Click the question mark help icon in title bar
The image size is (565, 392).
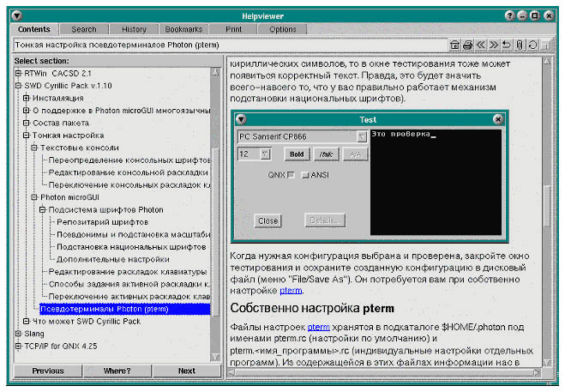[509, 15]
